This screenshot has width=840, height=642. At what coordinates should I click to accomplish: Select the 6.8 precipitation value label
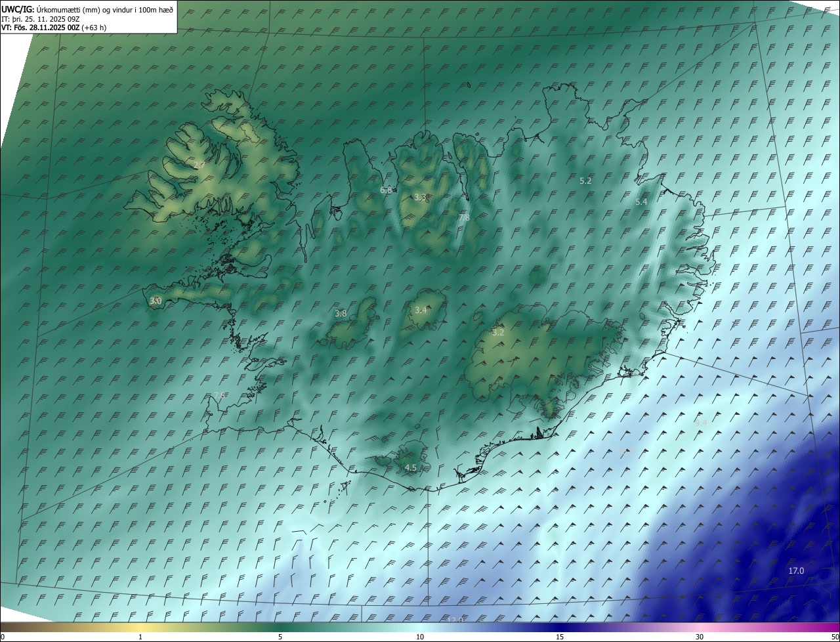tap(386, 190)
